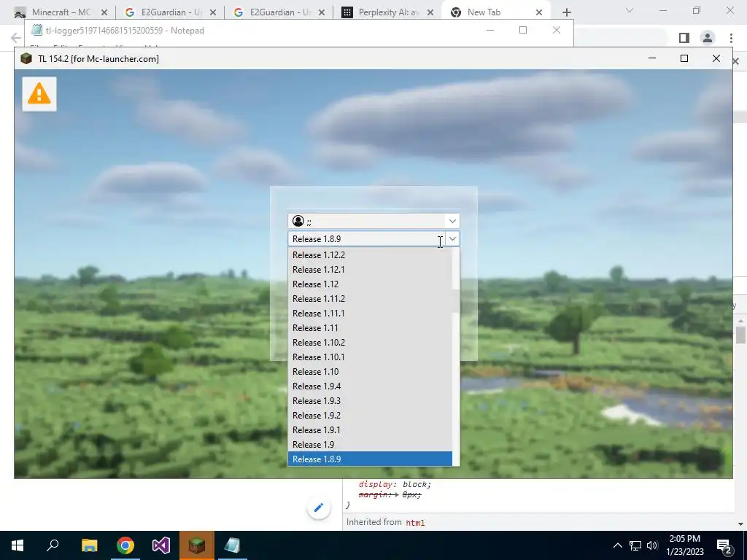Image resolution: width=747 pixels, height=560 pixels.
Task: Open Visual Studio from the taskbar
Action: [x=161, y=545]
